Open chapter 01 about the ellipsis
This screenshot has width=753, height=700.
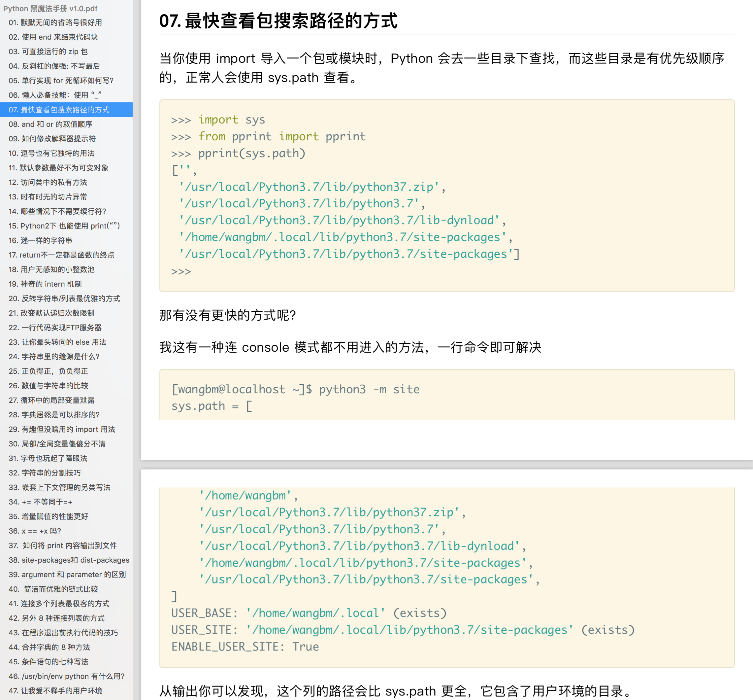pyautogui.click(x=55, y=22)
